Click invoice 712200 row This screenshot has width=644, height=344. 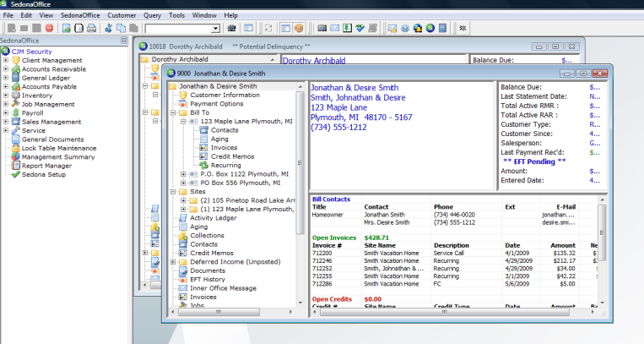coord(455,253)
